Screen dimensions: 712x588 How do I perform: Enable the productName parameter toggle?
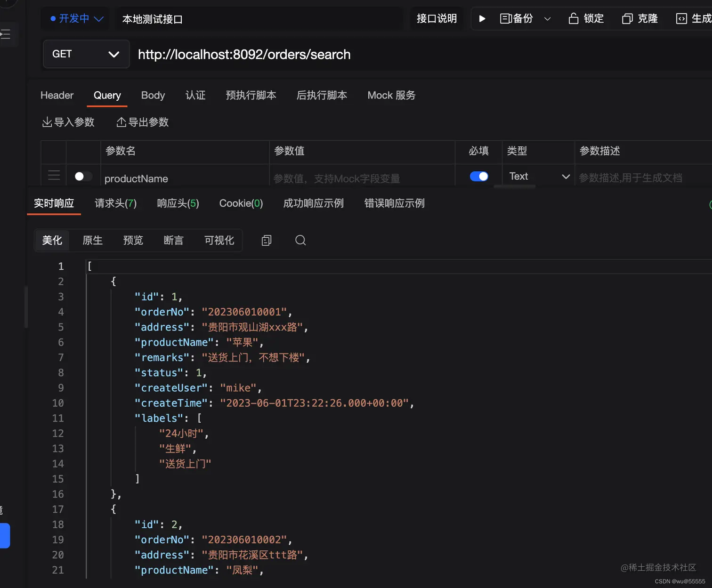[x=83, y=176]
